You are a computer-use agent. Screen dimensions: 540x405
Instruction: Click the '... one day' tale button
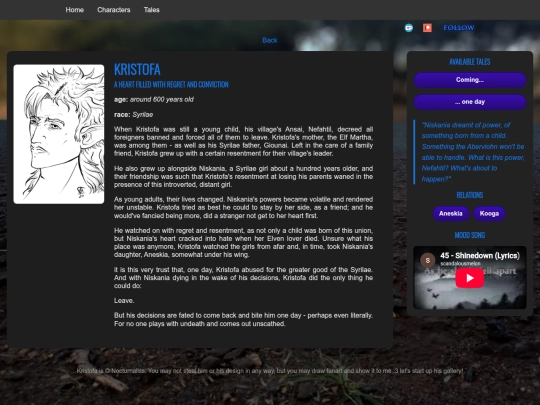pyautogui.click(x=470, y=102)
